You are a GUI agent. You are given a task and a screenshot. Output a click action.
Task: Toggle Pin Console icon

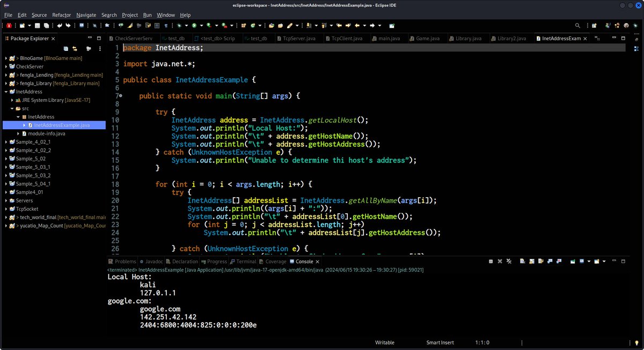pyautogui.click(x=573, y=262)
